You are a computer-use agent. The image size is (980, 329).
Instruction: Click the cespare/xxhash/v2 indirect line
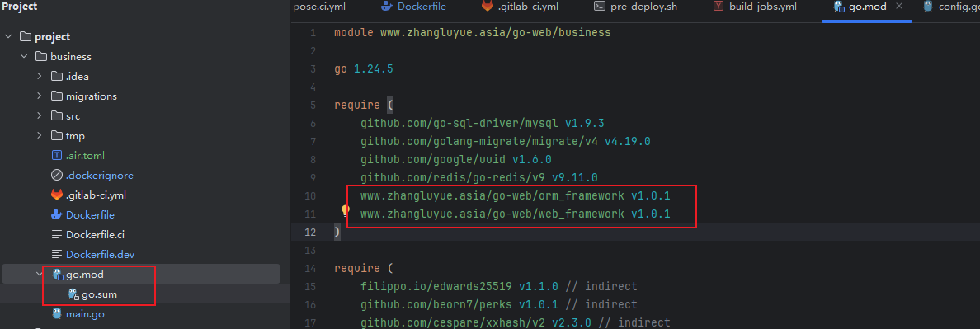515,322
